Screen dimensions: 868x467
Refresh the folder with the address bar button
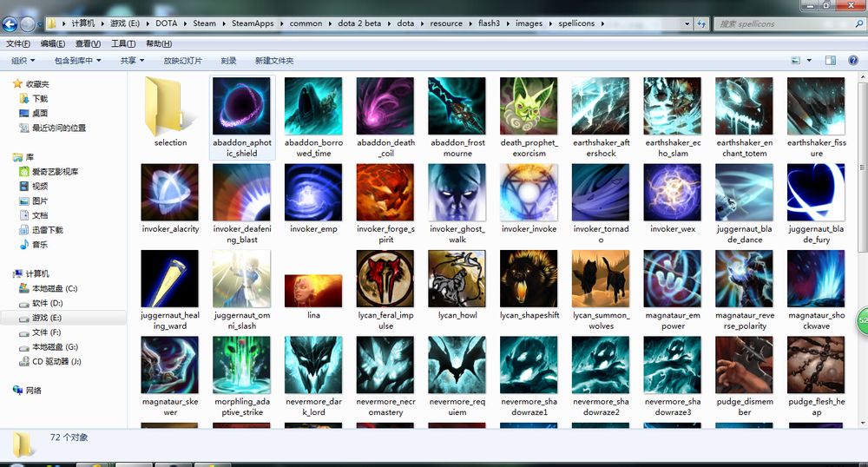701,23
